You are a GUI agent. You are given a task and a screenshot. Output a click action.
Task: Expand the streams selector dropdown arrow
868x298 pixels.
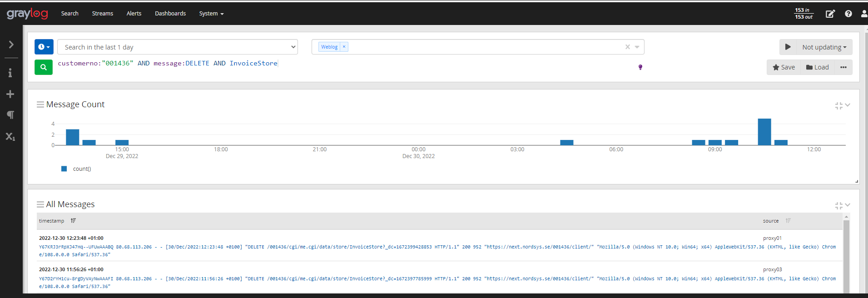tap(637, 47)
